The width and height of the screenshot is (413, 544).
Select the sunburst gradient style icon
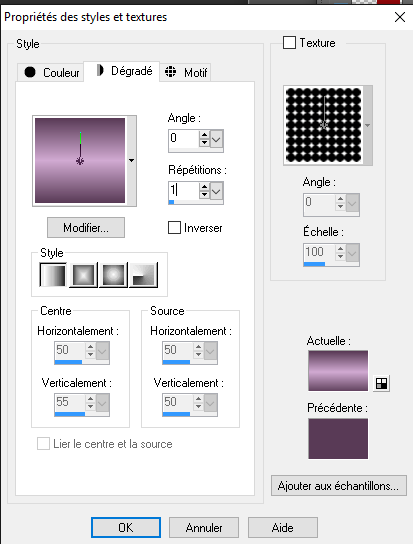(143, 275)
